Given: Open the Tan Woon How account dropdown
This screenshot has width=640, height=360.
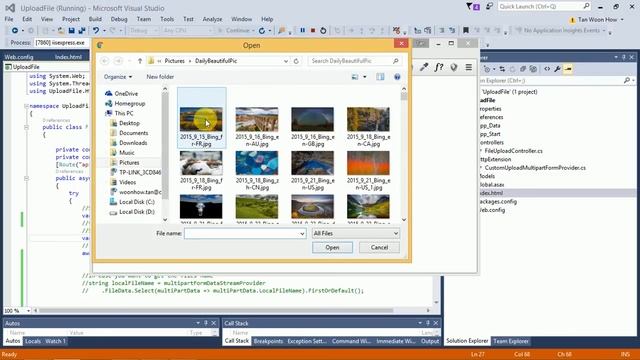Looking at the screenshot, I should tap(622, 20).
